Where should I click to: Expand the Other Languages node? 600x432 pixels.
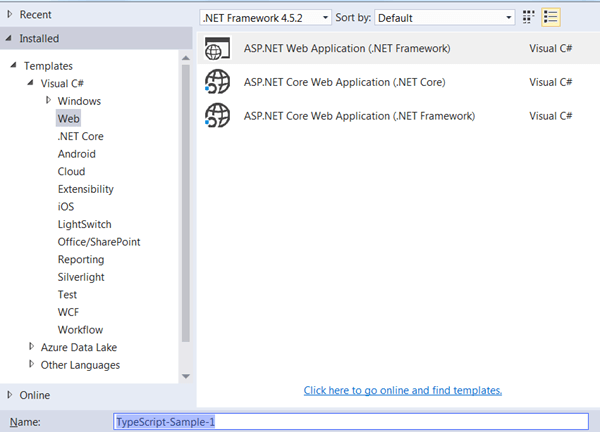point(32,365)
